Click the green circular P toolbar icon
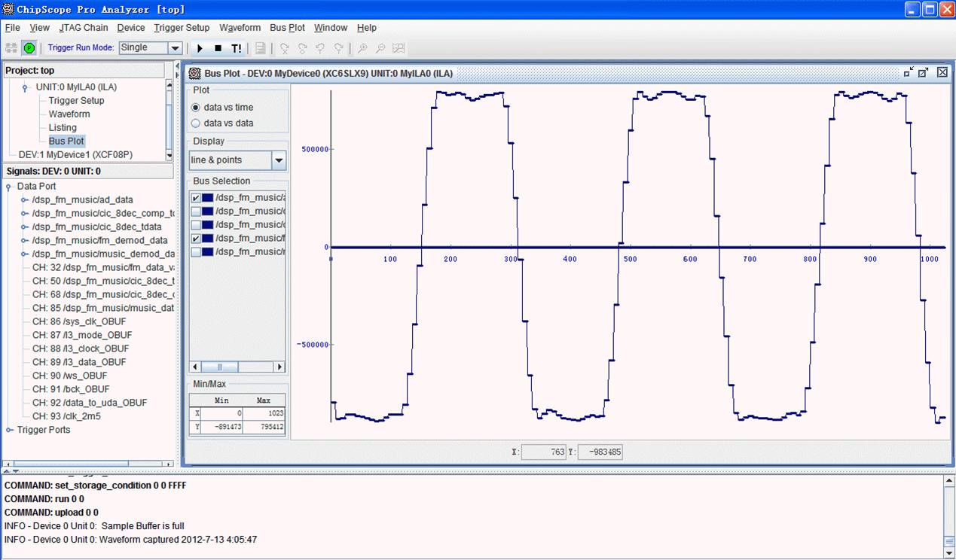This screenshot has width=956, height=560. pyautogui.click(x=29, y=48)
